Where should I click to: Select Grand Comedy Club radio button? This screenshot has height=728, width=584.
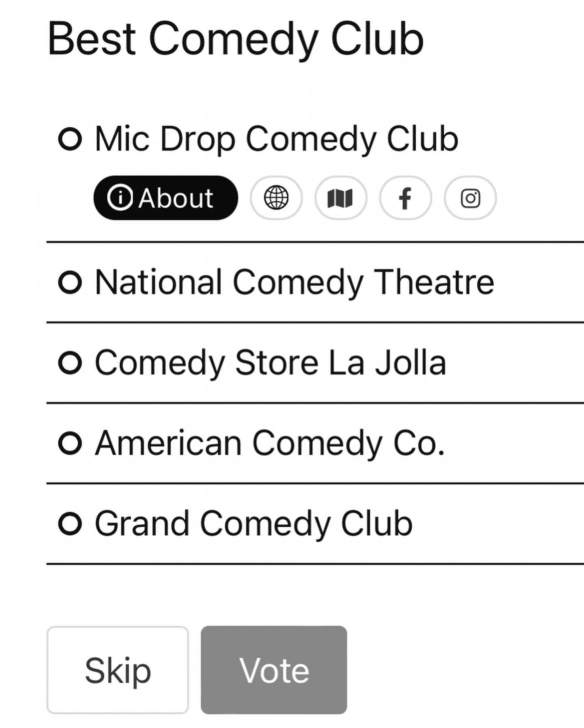click(x=70, y=523)
